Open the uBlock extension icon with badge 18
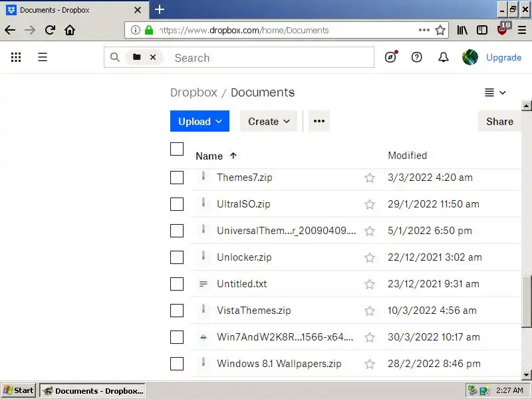 [x=503, y=29]
